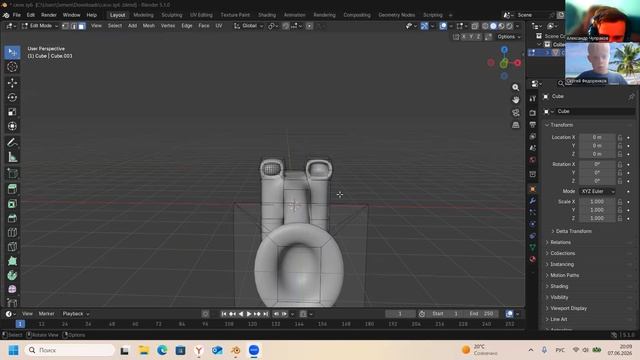Select the Cursor tool

tap(12, 67)
